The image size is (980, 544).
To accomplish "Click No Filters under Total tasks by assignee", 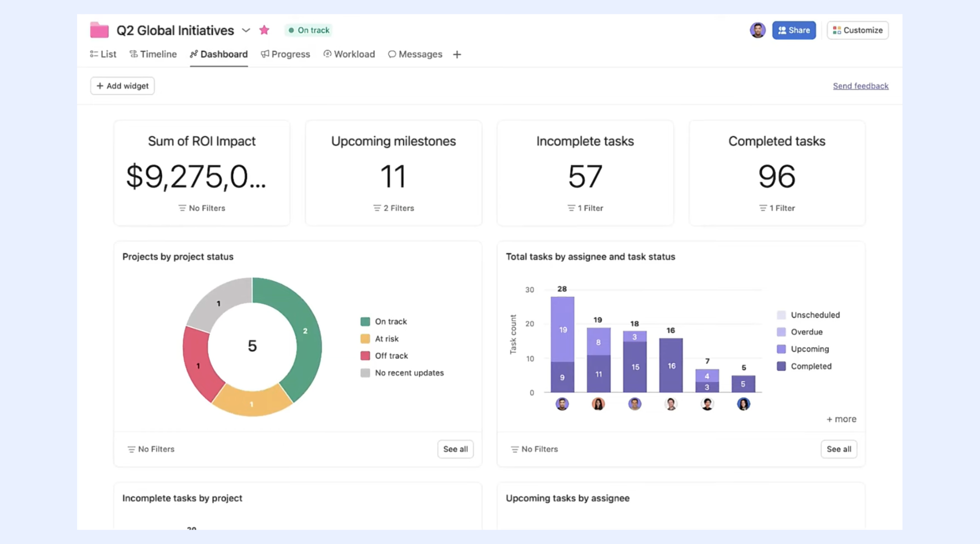I will [534, 449].
